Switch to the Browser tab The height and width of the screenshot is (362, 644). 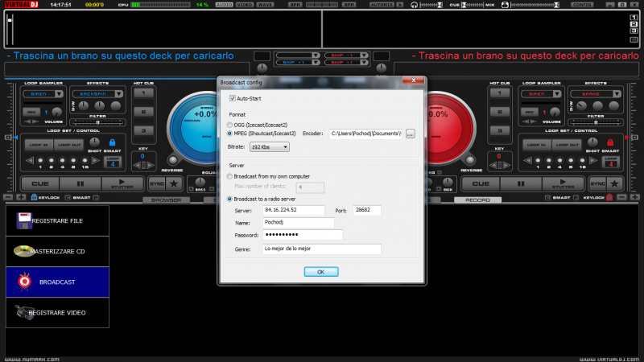[167, 200]
